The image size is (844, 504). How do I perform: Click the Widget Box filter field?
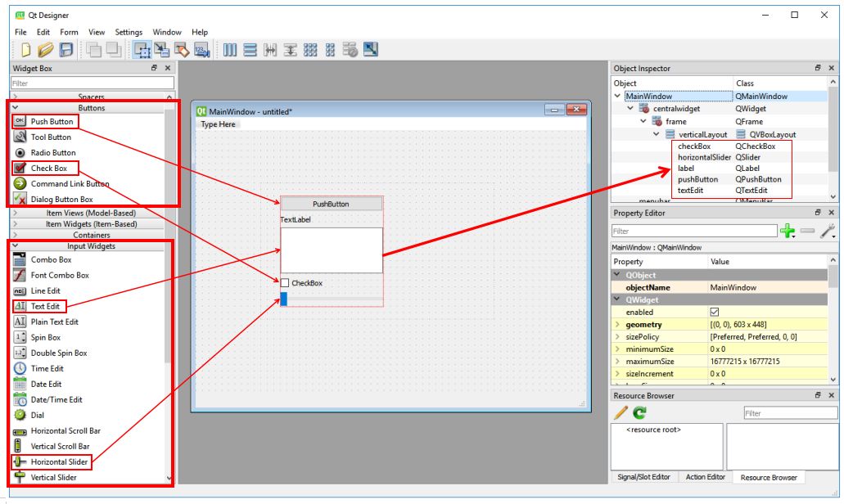pos(93,83)
